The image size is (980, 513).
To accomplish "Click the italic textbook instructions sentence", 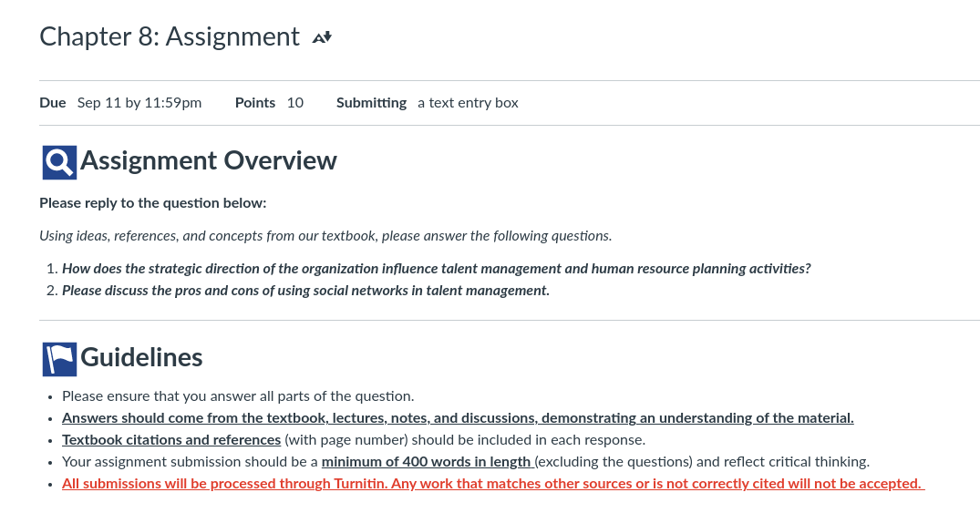I will click(325, 236).
